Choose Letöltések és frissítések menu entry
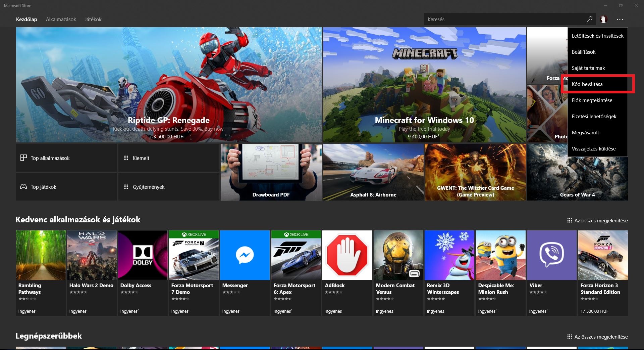The image size is (644, 350). click(x=597, y=36)
